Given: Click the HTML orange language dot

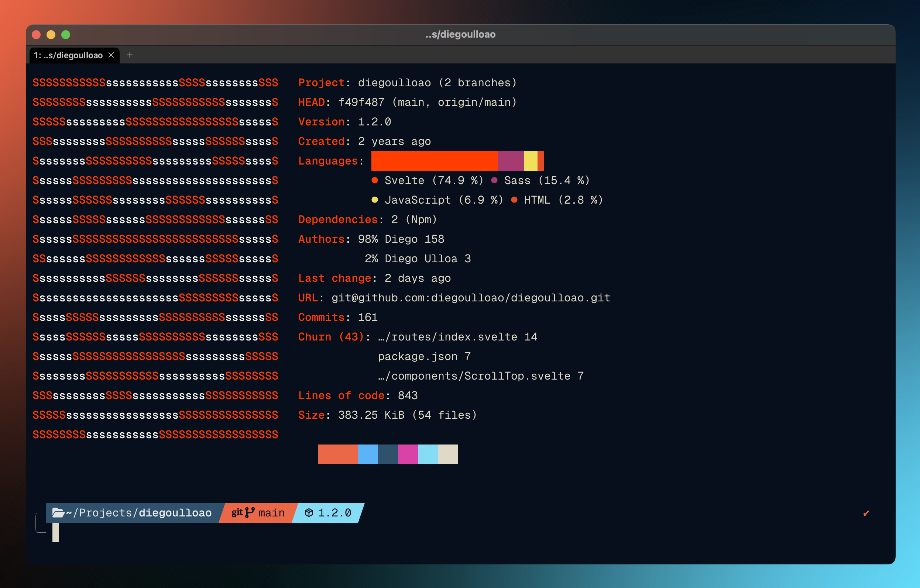Looking at the screenshot, I should click(514, 200).
